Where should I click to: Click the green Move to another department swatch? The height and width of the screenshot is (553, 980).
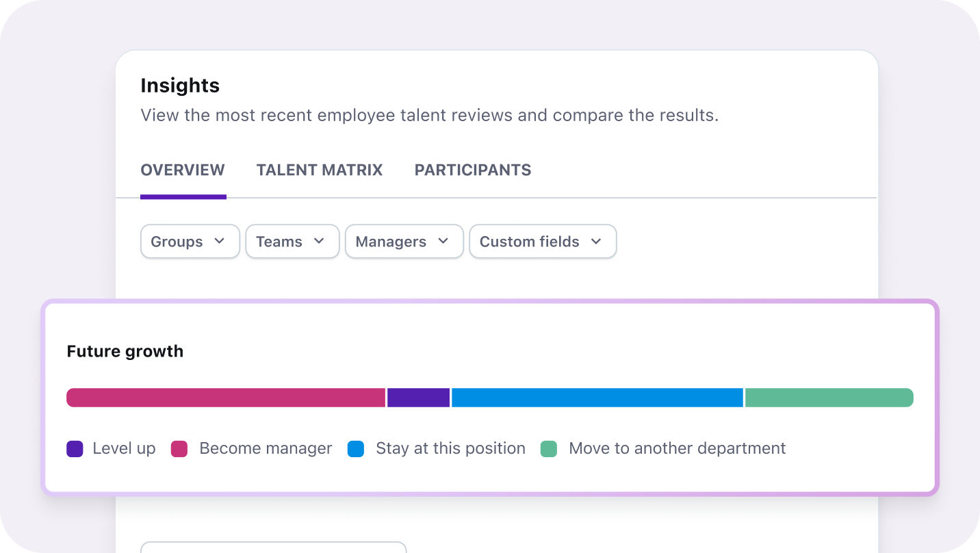[549, 449]
